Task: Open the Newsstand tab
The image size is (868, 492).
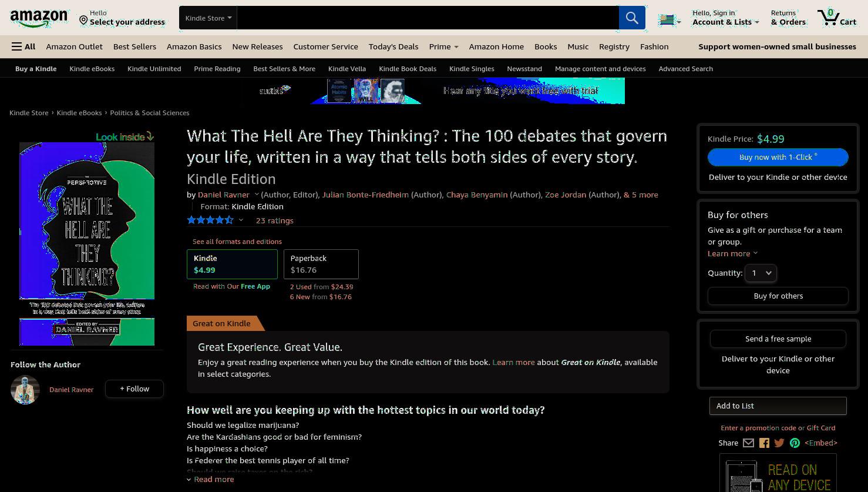Action: click(x=524, y=69)
